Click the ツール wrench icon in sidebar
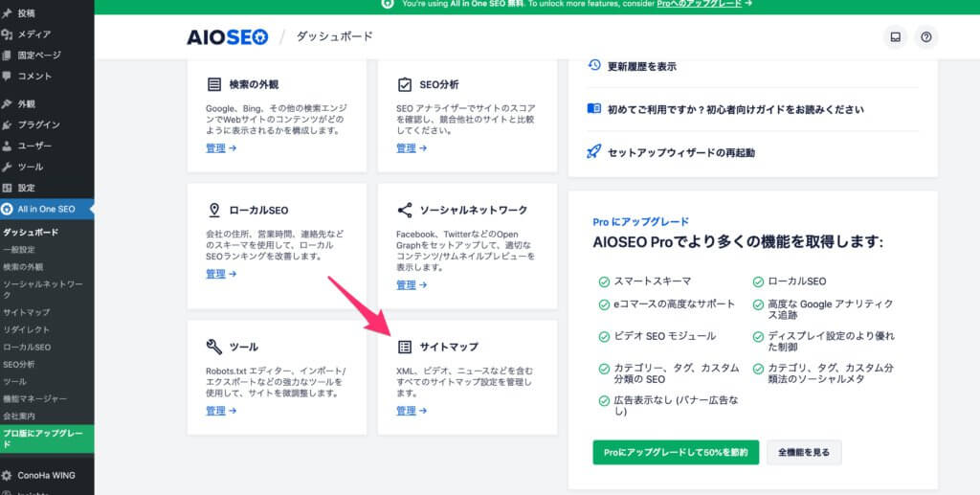Viewport: 980px width, 495px height. click(x=7, y=167)
